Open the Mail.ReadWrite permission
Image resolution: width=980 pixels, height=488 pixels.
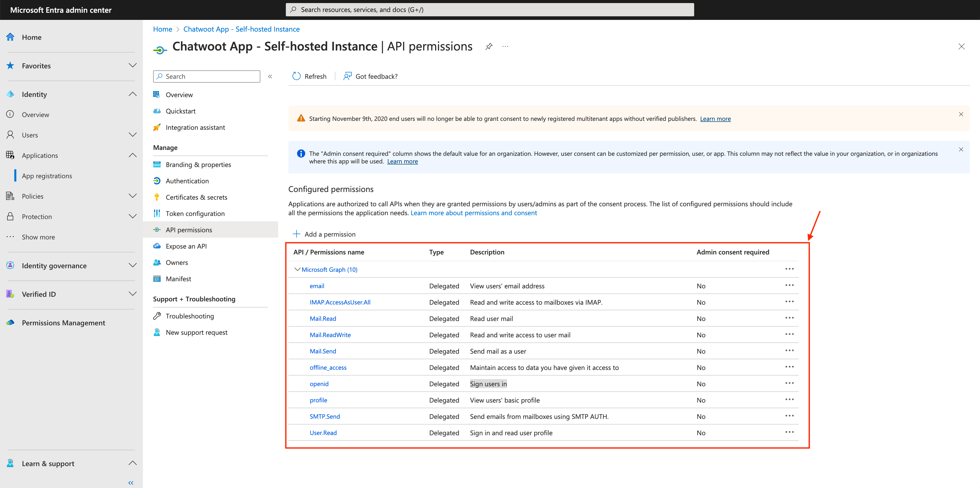click(330, 335)
